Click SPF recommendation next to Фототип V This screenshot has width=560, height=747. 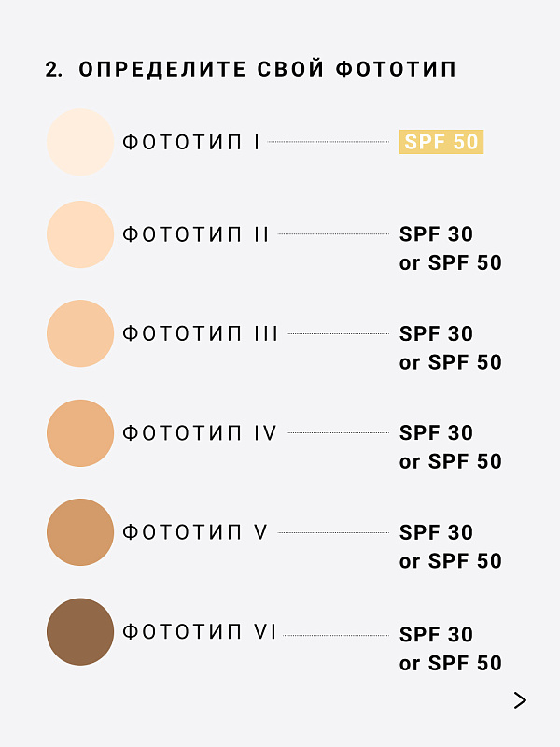pyautogui.click(x=450, y=546)
